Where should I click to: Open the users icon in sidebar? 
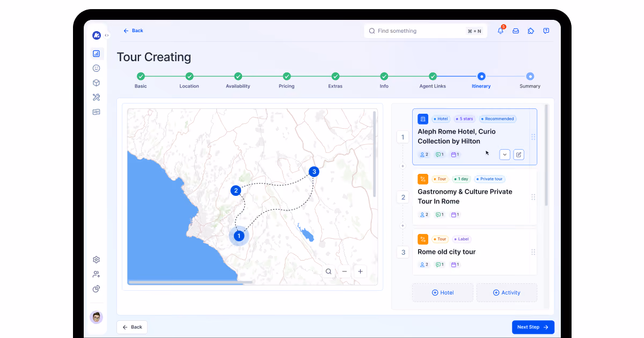pos(97,274)
